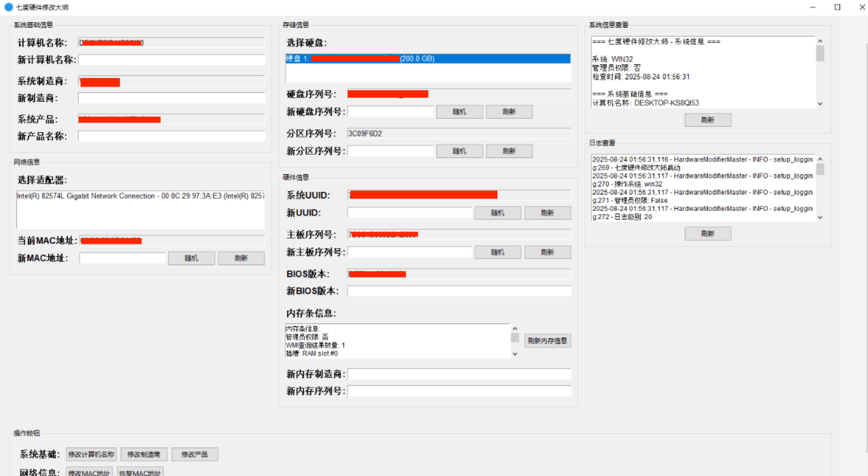Click '计算机名称: DESKTOP-KS8QI53' in system info
Screen dimensions: 868x476
(x=646, y=103)
